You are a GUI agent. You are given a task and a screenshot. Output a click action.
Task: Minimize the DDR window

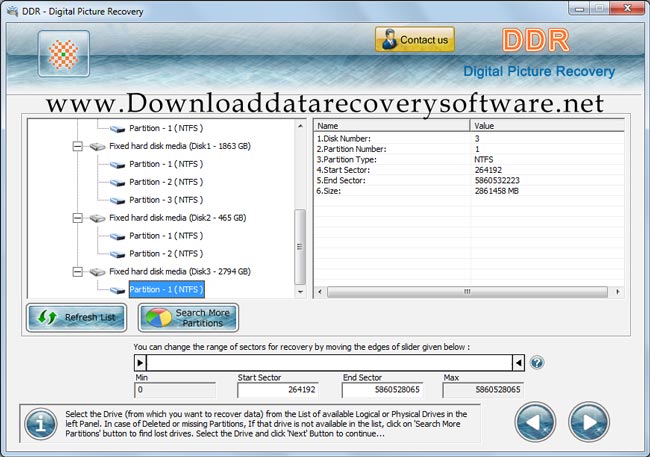pyautogui.click(x=580, y=8)
